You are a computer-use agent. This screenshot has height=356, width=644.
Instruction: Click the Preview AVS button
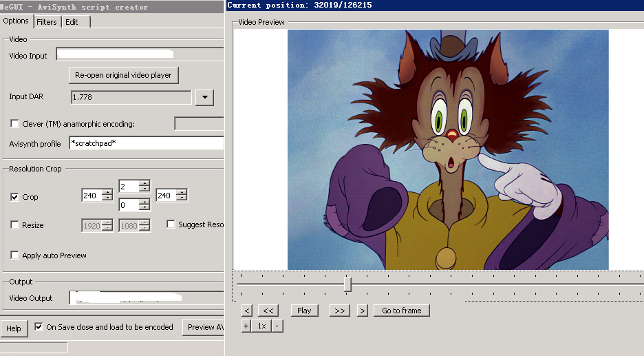tap(204, 327)
